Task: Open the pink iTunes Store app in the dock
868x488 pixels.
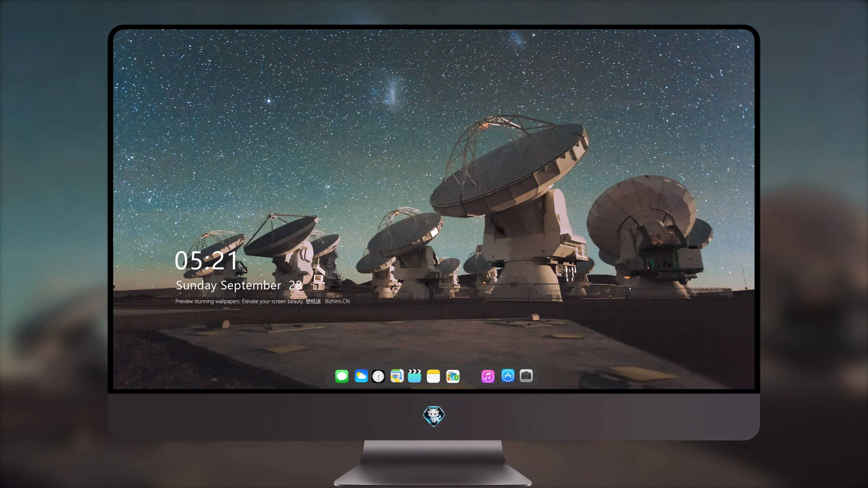Action: pyautogui.click(x=488, y=376)
